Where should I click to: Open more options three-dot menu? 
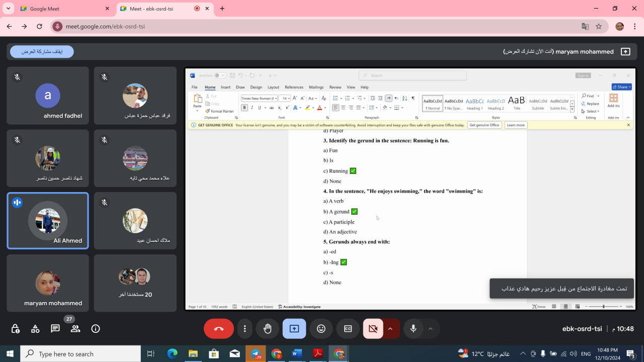pos(245,329)
